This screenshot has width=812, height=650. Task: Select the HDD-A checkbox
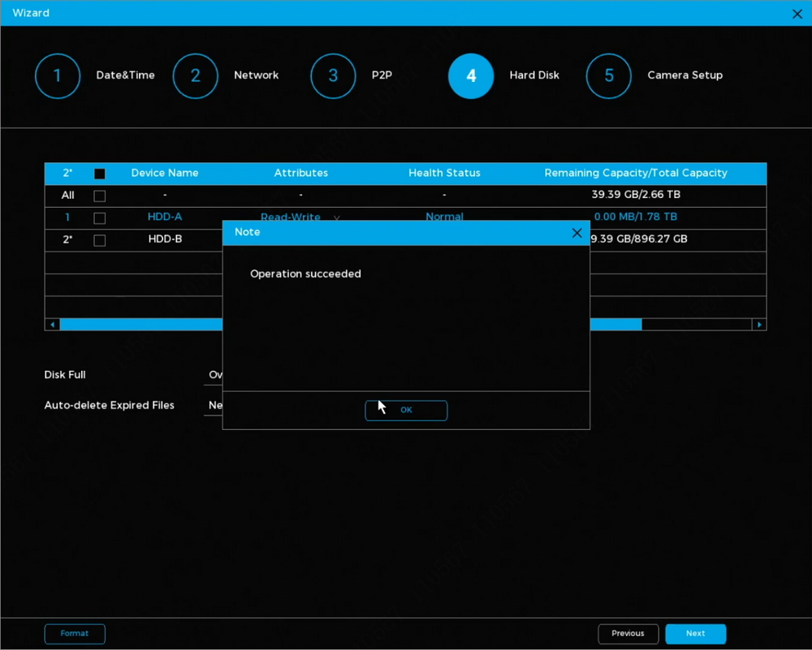[x=100, y=218]
